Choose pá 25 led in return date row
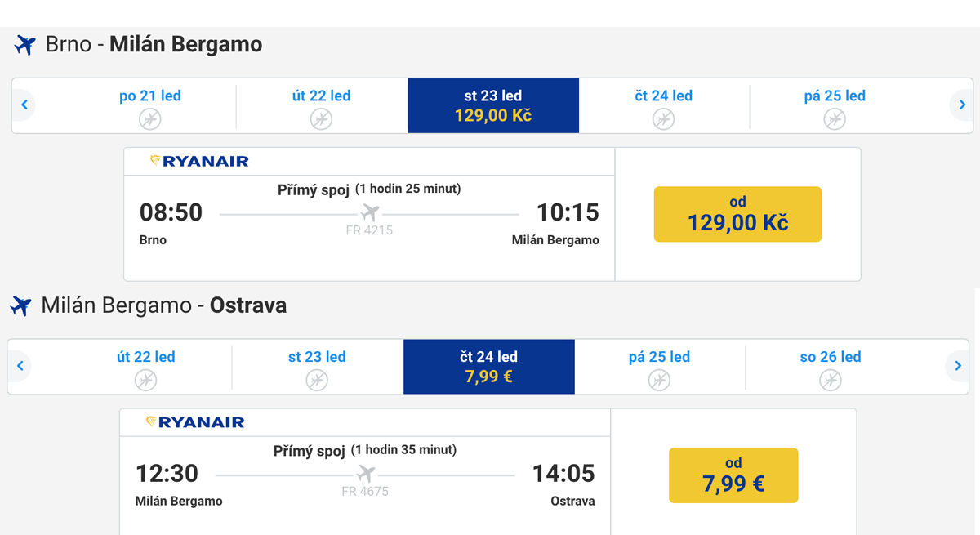 659,366
